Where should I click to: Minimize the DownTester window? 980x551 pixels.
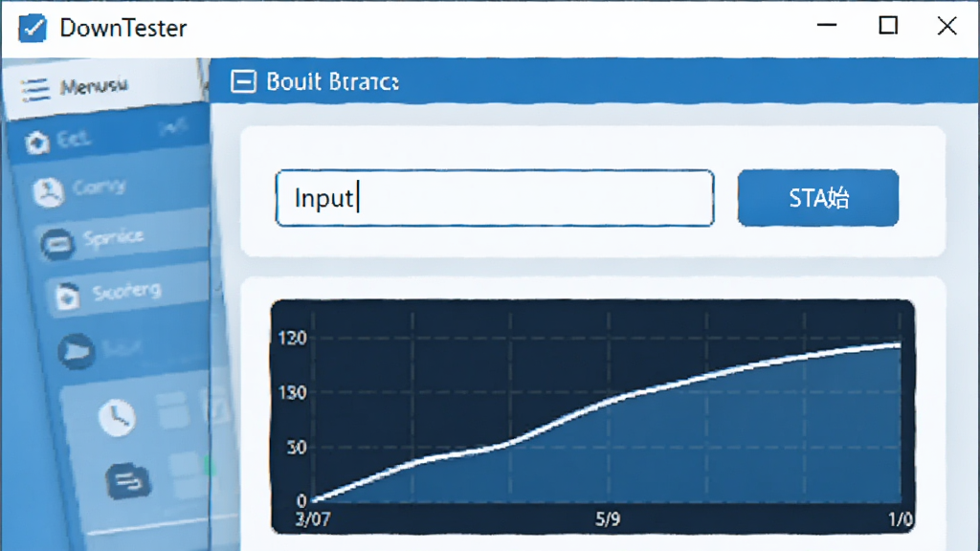[x=827, y=26]
